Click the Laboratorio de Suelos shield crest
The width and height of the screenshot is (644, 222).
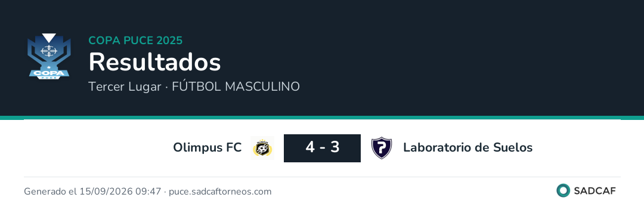(x=382, y=148)
